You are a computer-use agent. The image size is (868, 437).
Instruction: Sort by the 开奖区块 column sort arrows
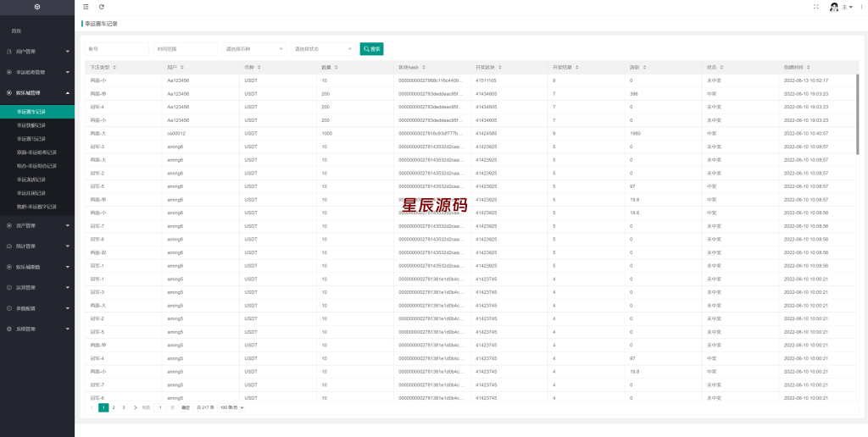coord(500,68)
